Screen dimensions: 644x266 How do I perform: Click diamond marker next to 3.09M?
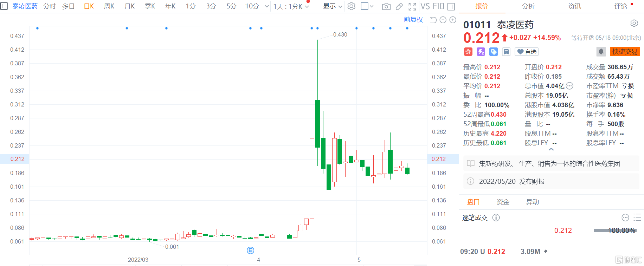546,251
